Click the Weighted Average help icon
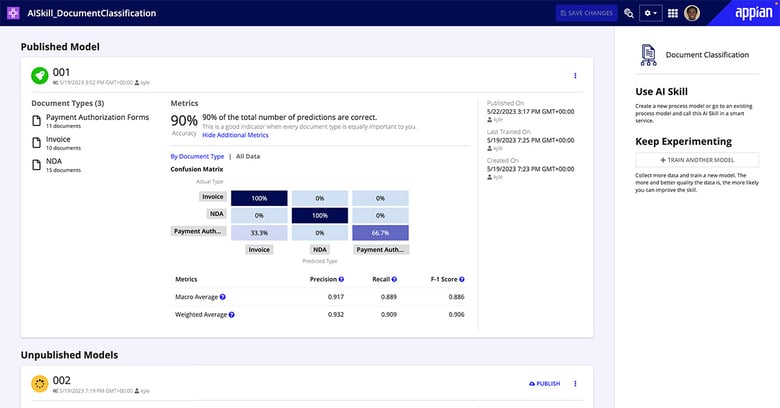Screen dimensions: 780x408 (x=231, y=314)
